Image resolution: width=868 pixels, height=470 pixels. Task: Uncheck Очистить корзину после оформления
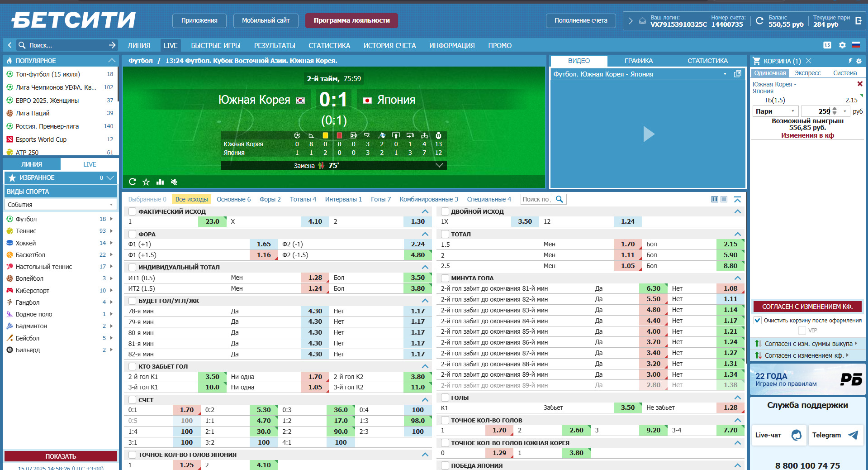(758, 321)
